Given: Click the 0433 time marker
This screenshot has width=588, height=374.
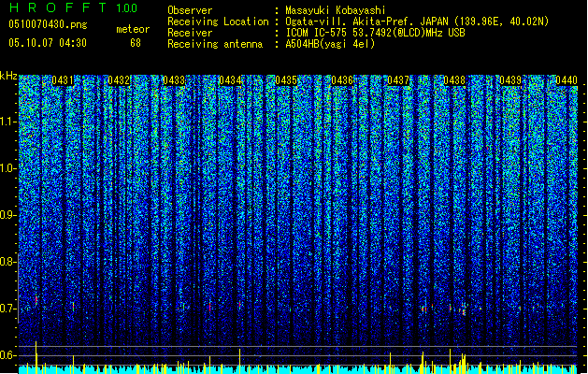Looking at the screenshot, I should point(174,80).
